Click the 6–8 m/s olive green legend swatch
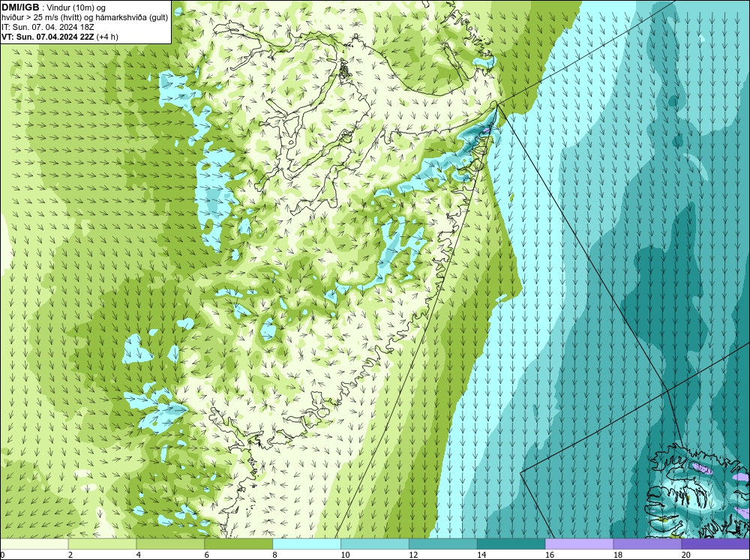 238,544
